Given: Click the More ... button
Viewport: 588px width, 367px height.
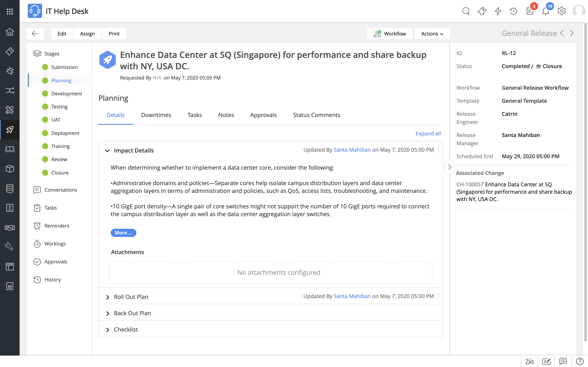Looking at the screenshot, I should [123, 233].
